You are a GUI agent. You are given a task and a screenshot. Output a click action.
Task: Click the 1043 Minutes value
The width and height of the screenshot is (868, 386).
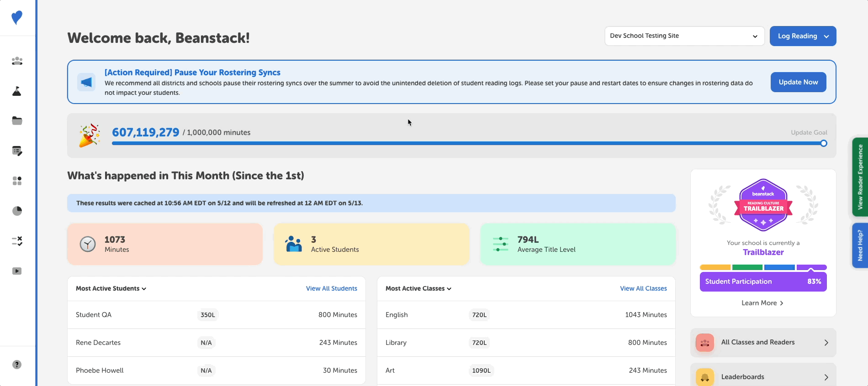[646, 315]
